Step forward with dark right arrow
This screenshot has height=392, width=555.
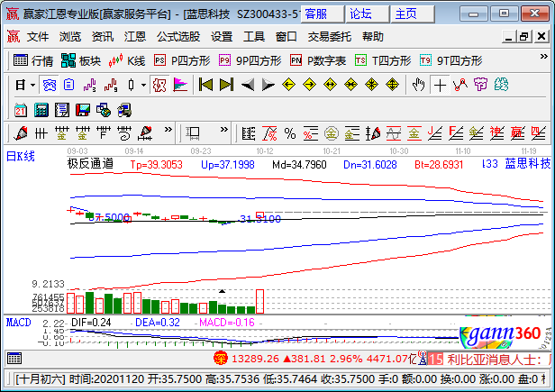pyautogui.click(x=268, y=85)
